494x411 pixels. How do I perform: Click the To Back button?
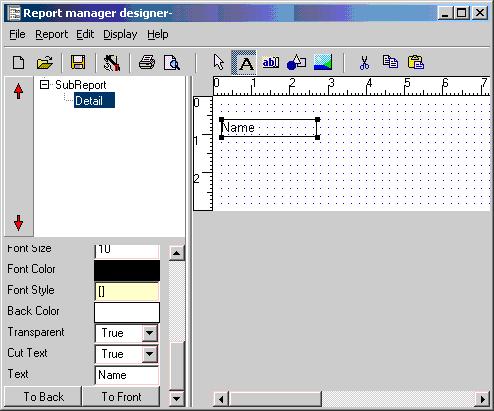coord(43,397)
